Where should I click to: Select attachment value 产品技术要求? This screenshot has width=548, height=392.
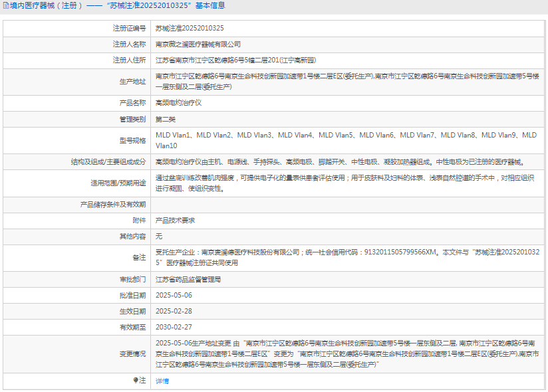tap(175, 221)
